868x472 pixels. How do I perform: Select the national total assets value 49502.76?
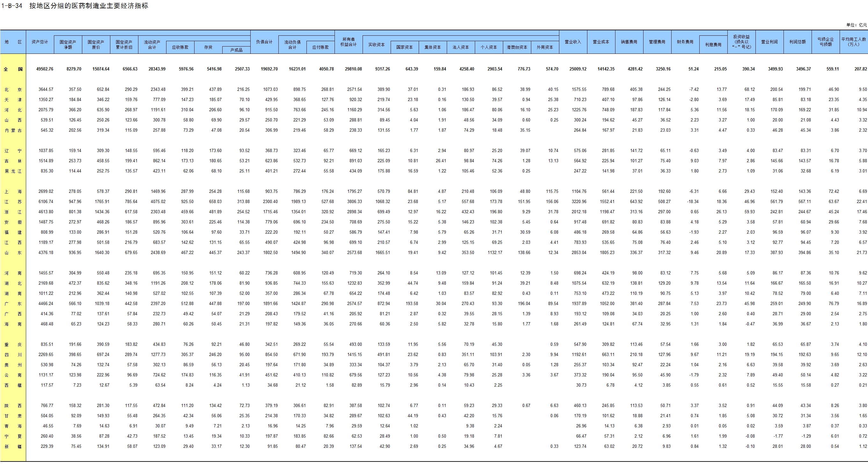[x=44, y=69]
